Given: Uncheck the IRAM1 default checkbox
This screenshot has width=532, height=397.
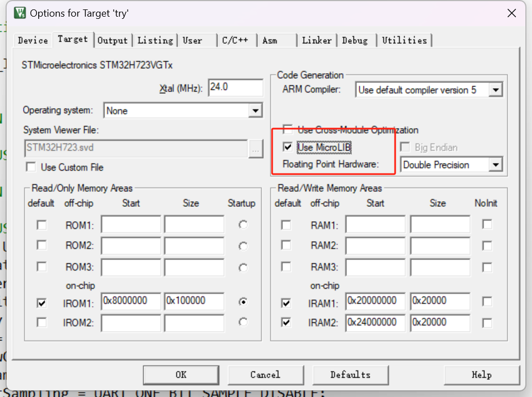Looking at the screenshot, I should point(286,303).
